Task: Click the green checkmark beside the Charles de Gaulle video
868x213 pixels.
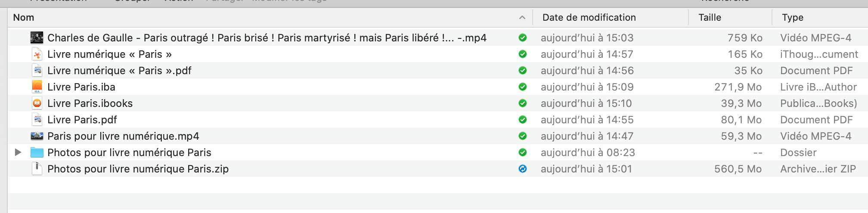Action: pyautogui.click(x=523, y=38)
